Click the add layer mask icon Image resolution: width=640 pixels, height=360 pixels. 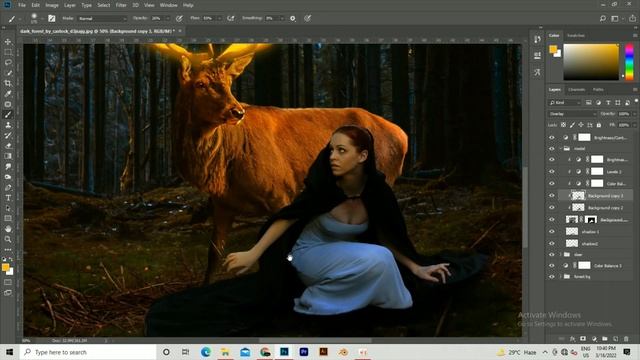coord(583,339)
